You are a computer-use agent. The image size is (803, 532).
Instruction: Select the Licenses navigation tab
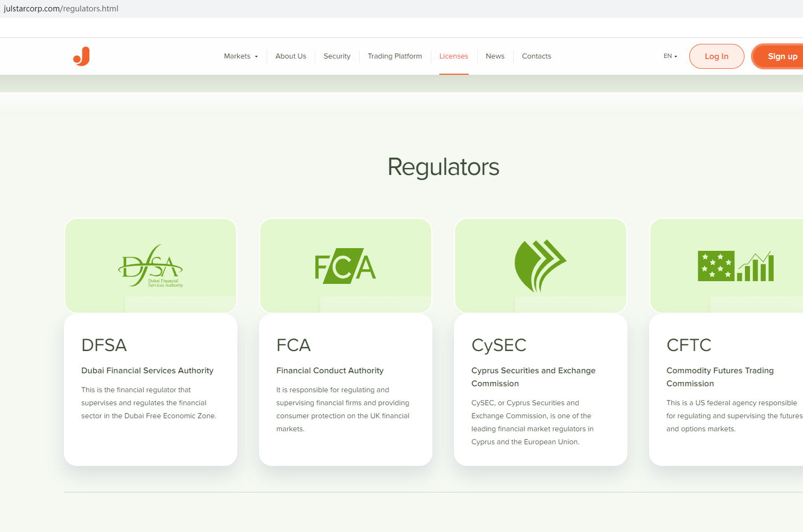point(454,56)
